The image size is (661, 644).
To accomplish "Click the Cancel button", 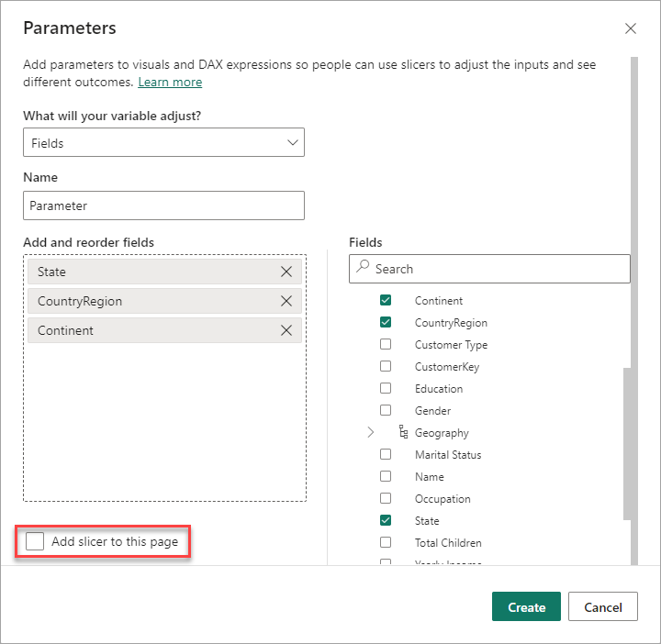I will 603,606.
